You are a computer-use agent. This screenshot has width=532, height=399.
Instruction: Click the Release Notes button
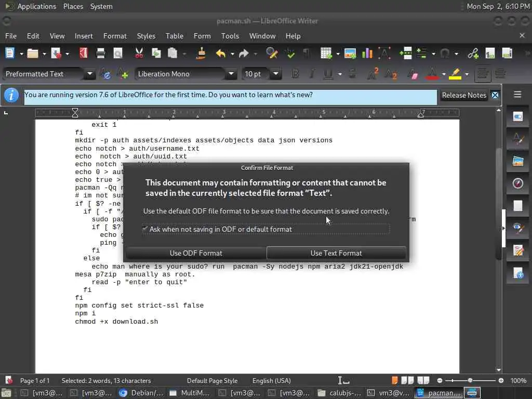tap(464, 96)
